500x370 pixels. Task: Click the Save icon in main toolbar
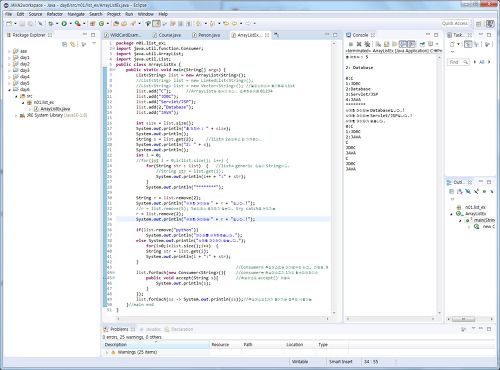tap(22, 24)
